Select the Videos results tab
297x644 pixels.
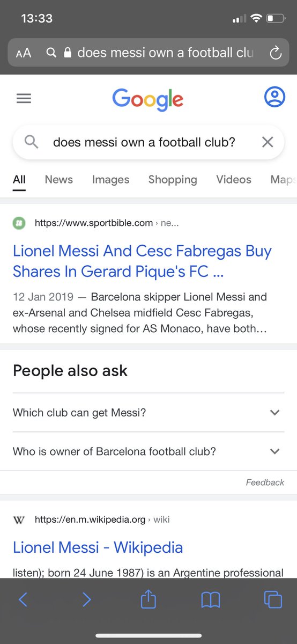234,180
